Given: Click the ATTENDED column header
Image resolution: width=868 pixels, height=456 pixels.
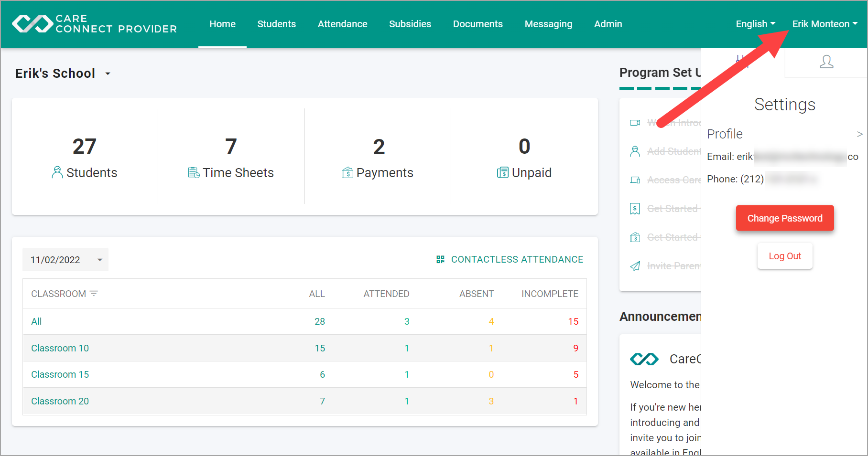Looking at the screenshot, I should point(386,294).
